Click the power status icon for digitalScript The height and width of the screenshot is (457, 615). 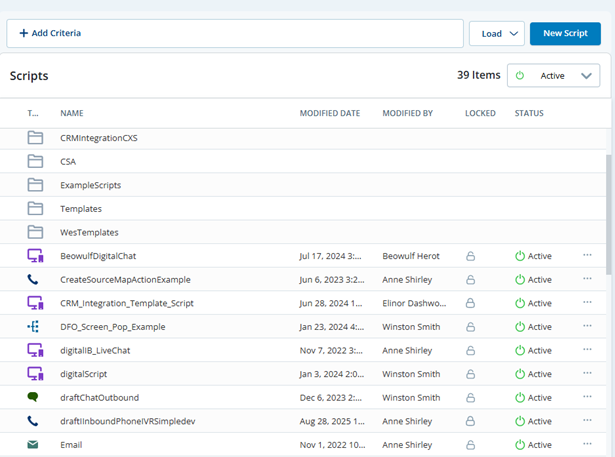pyautogui.click(x=519, y=375)
